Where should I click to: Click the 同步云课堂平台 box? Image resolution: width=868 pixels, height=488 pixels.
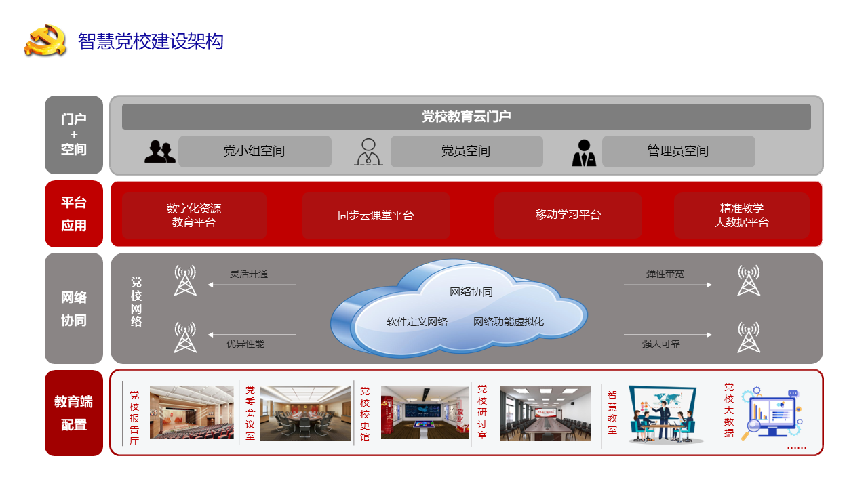(376, 215)
